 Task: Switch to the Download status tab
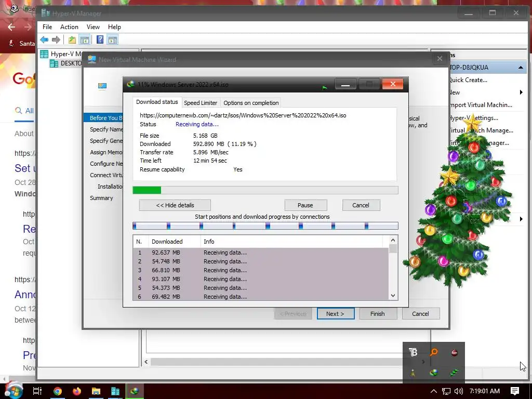(x=157, y=102)
